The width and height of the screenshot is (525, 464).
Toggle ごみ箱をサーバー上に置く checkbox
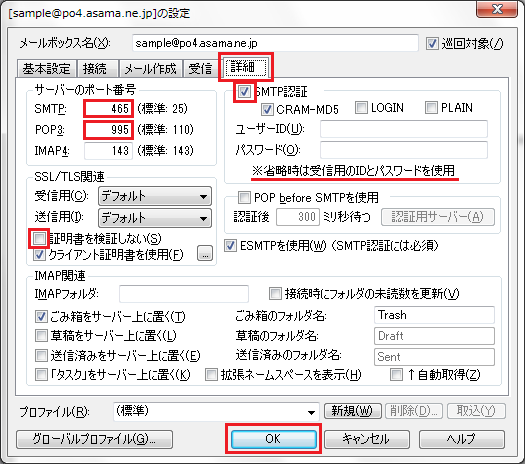coord(41,316)
